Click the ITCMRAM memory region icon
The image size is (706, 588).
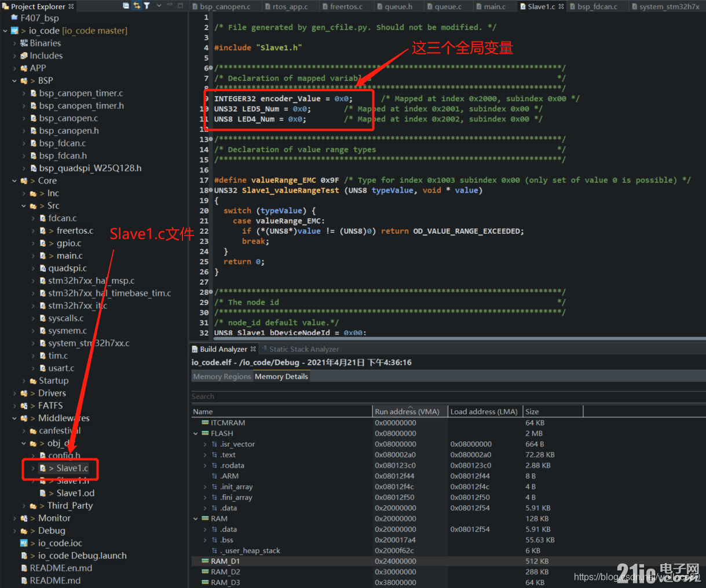(205, 422)
